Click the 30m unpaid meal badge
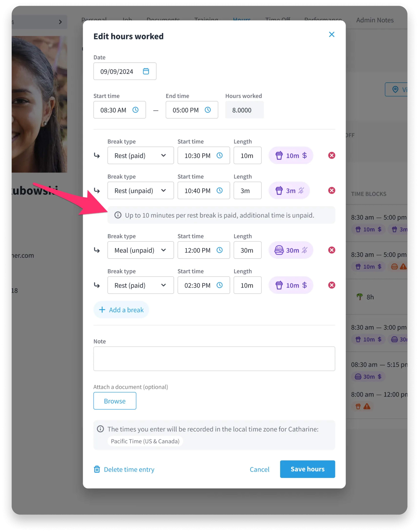This screenshot has width=419, height=532. pyautogui.click(x=291, y=250)
